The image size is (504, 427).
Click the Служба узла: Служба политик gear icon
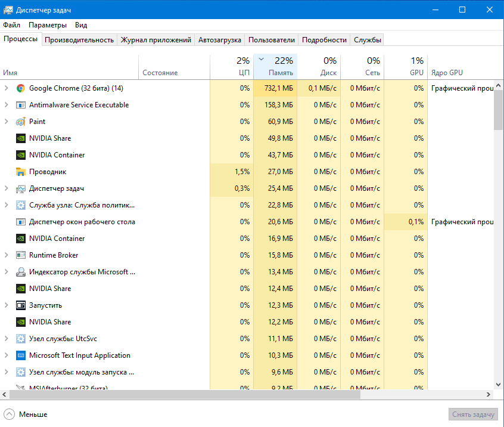pyautogui.click(x=21, y=205)
